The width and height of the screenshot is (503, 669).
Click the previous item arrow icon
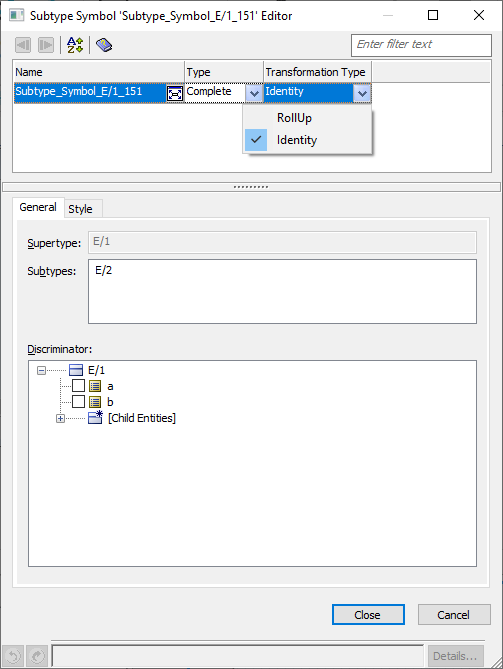(x=23, y=45)
